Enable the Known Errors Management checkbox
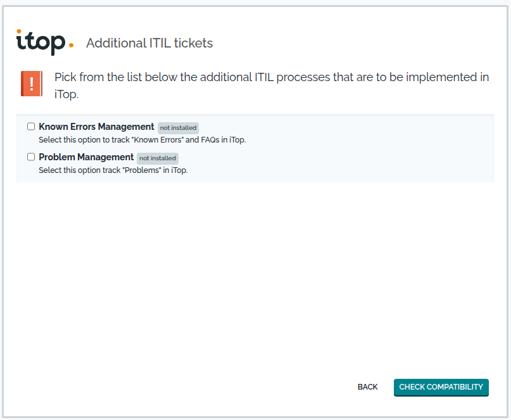Screen dimensions: 511x420 pos(31,127)
